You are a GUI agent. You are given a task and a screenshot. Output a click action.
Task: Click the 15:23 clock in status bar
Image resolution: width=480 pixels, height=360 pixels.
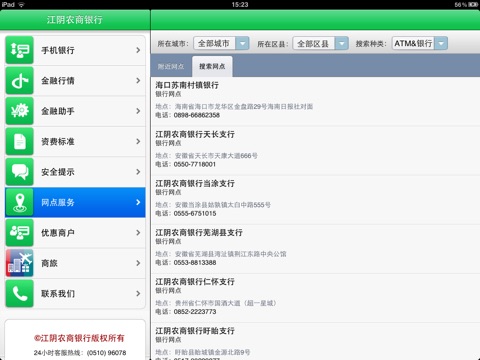240,5
